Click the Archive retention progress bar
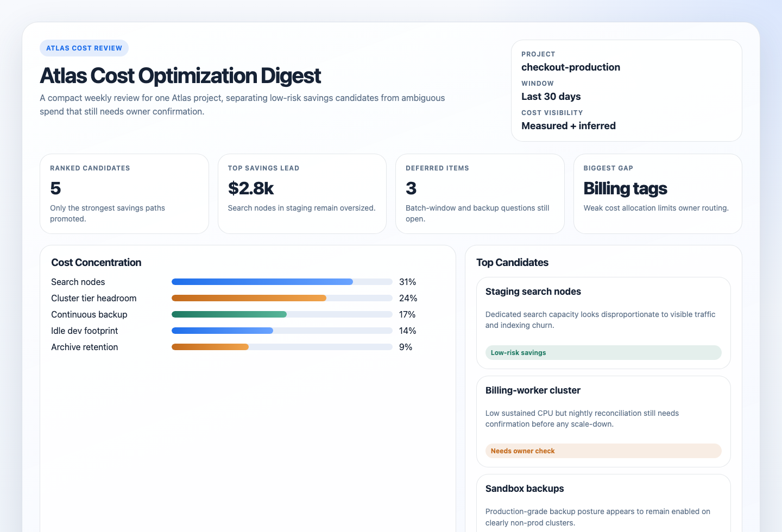This screenshot has height=532, width=782. 282,347
